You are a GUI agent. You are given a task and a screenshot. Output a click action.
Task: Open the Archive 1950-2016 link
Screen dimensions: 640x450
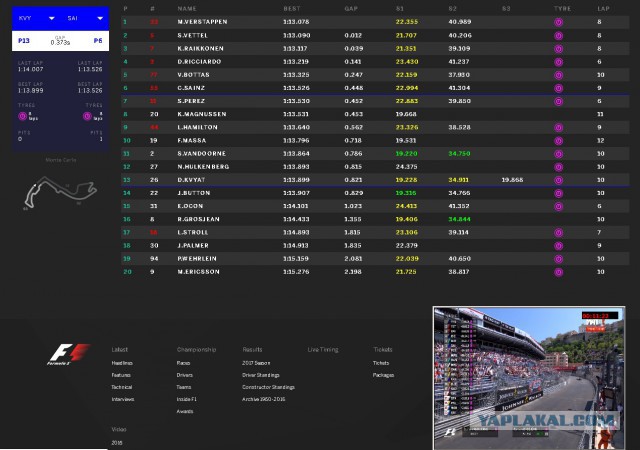click(x=264, y=399)
